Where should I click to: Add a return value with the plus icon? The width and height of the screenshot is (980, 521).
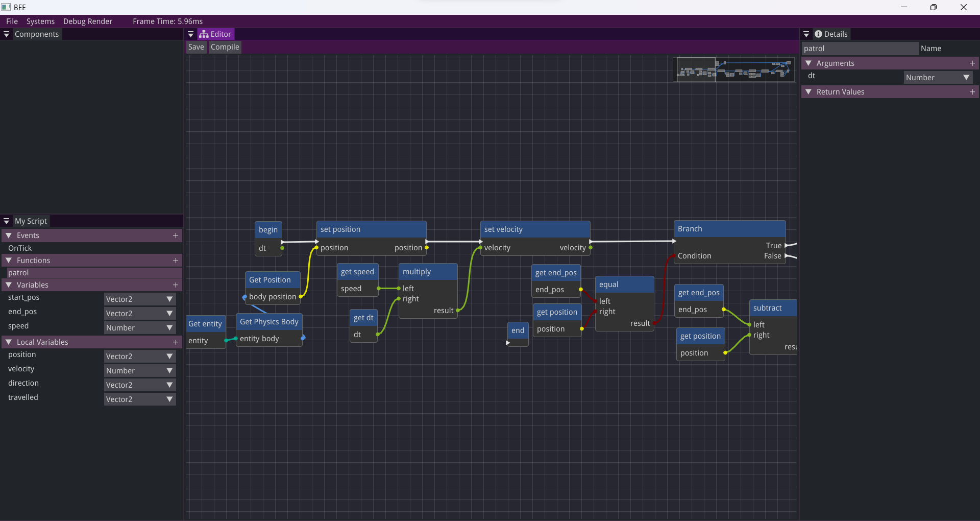point(972,92)
